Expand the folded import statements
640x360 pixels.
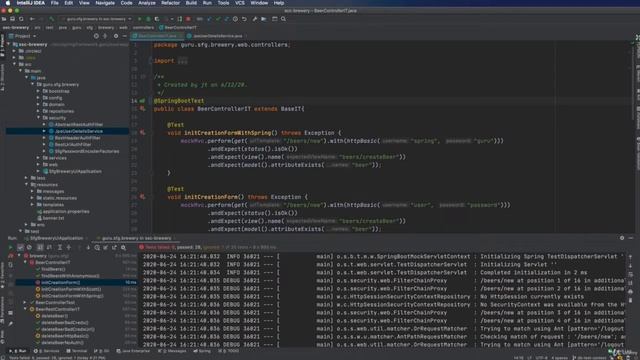(183, 61)
